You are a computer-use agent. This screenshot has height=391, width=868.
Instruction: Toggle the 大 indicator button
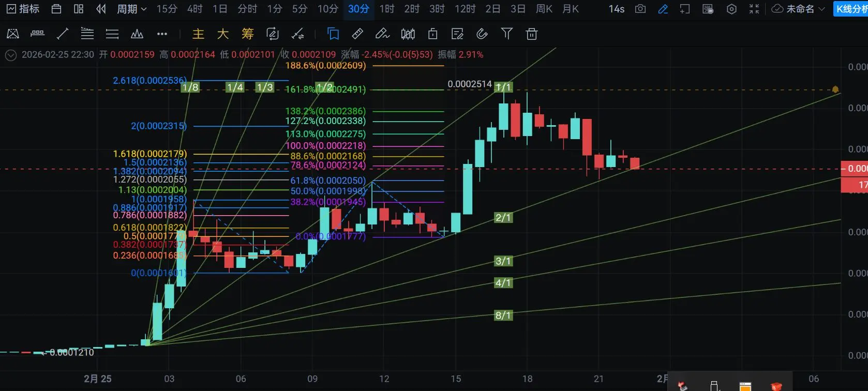click(x=223, y=34)
